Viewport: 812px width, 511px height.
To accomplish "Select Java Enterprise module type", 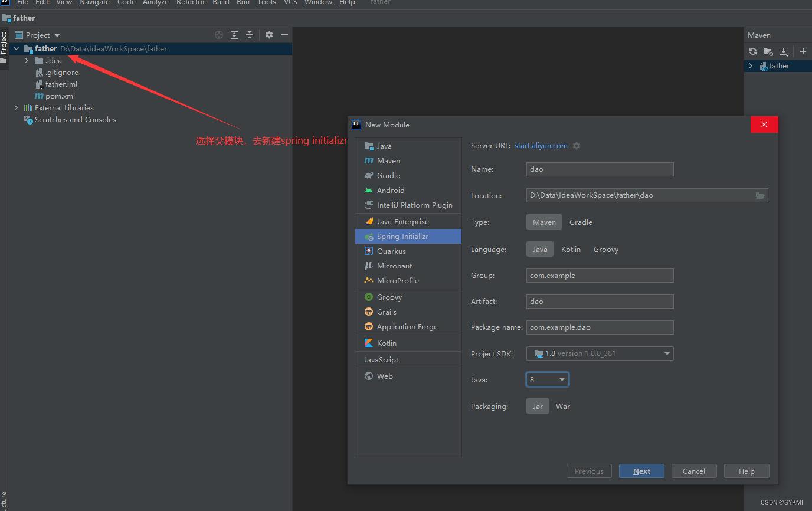I will 408,221.
